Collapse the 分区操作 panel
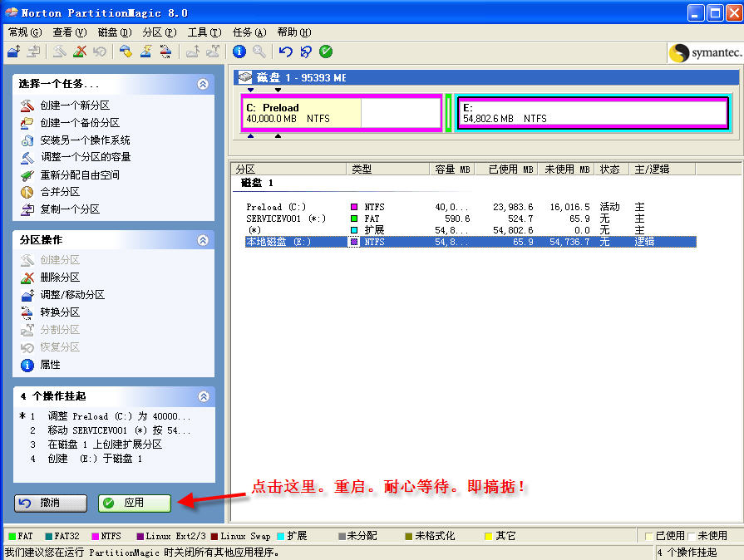This screenshot has width=744, height=560. [203, 240]
